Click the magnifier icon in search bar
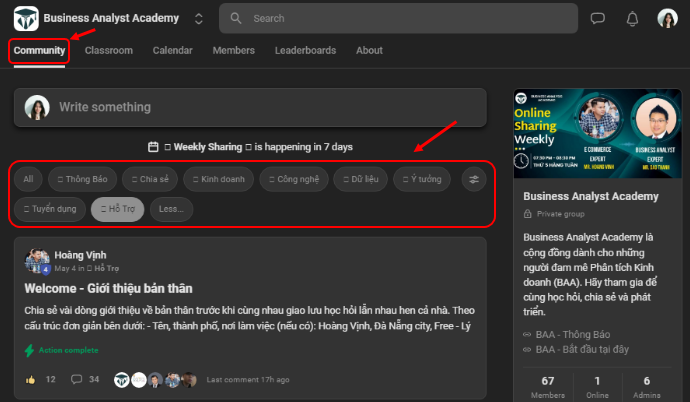690x402 pixels. click(x=236, y=18)
